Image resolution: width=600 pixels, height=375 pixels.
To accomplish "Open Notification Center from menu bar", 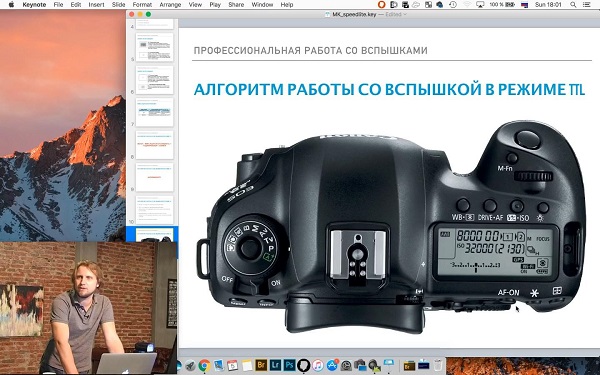I will [587, 5].
